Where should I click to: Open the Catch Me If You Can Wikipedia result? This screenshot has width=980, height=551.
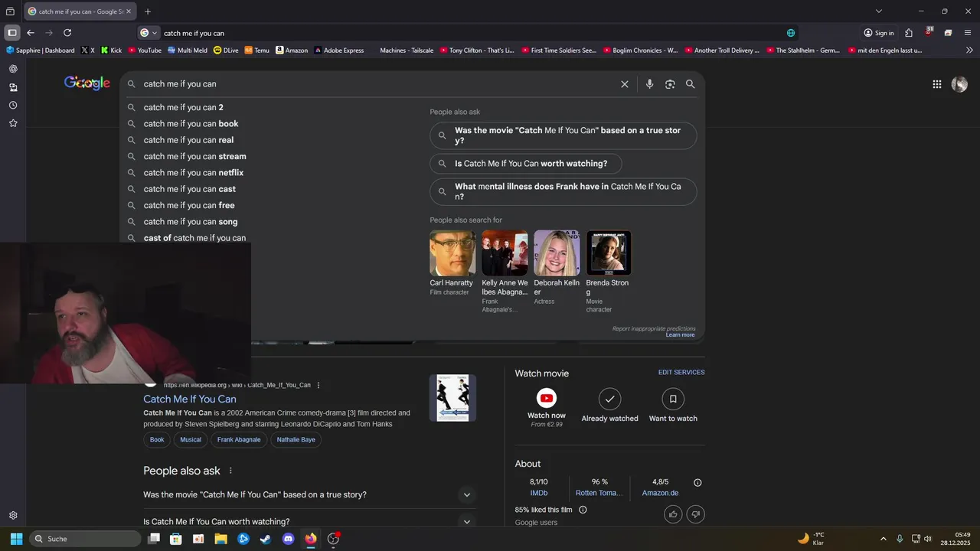190,399
